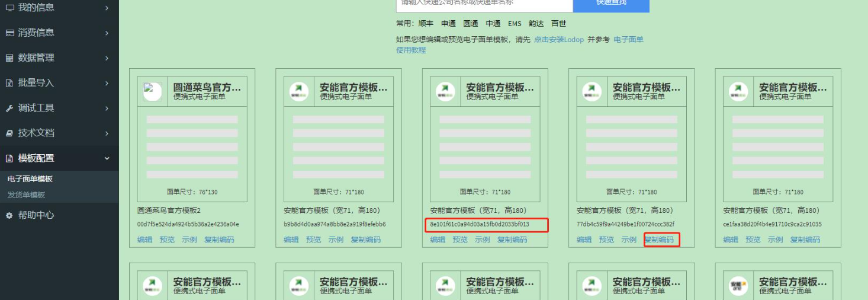Screen dimensions: 868x300
Task: Click the card icon beside 消费信息
Action: pyautogui.click(x=9, y=33)
